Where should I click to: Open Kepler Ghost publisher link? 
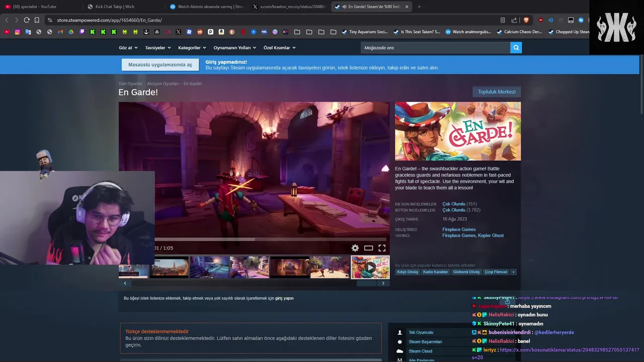click(491, 235)
